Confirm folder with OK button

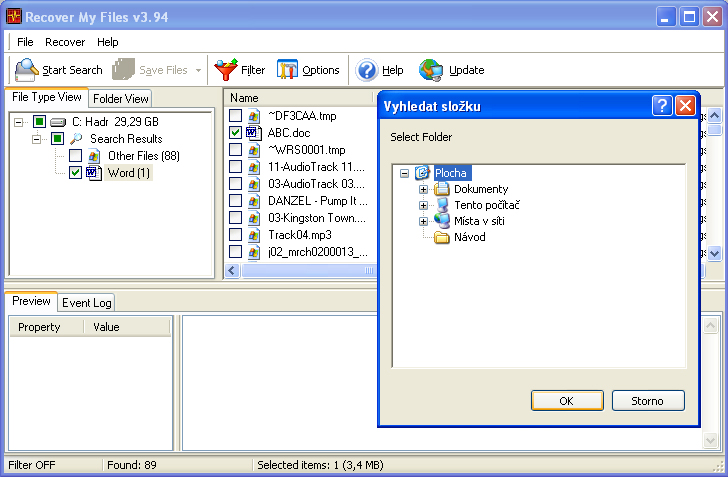(567, 401)
